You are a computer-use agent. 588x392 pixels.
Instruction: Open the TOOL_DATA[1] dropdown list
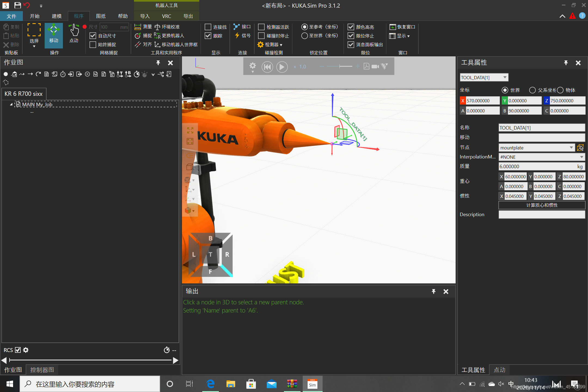click(505, 77)
